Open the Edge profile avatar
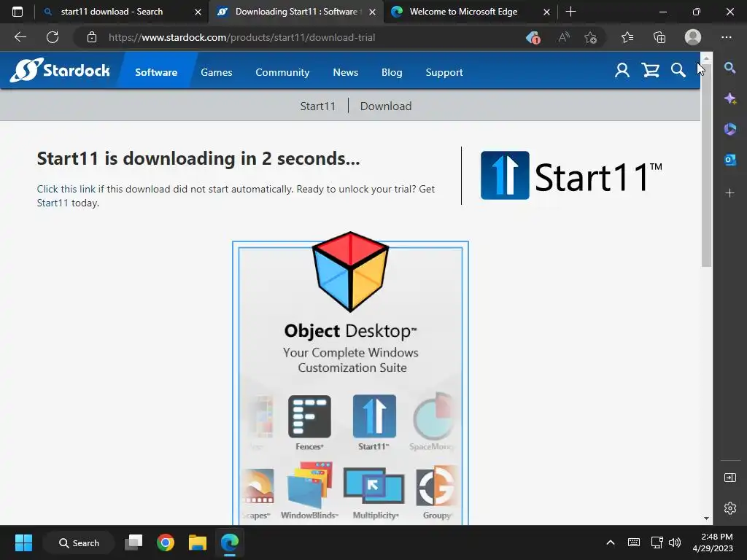Viewport: 747px width, 560px height. 693,37
